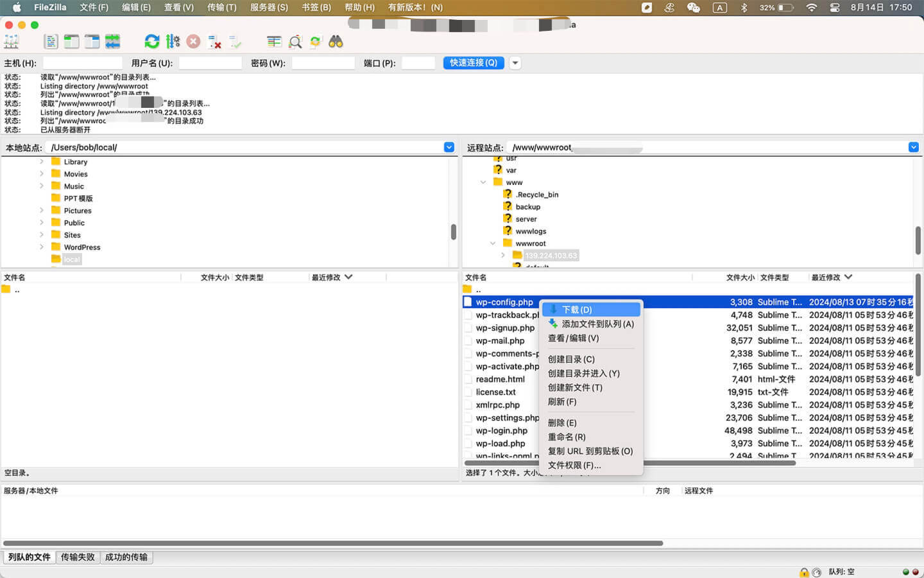This screenshot has height=578, width=924.
Task: Choose 重命名 (R) in context menu
Action: [x=591, y=437]
